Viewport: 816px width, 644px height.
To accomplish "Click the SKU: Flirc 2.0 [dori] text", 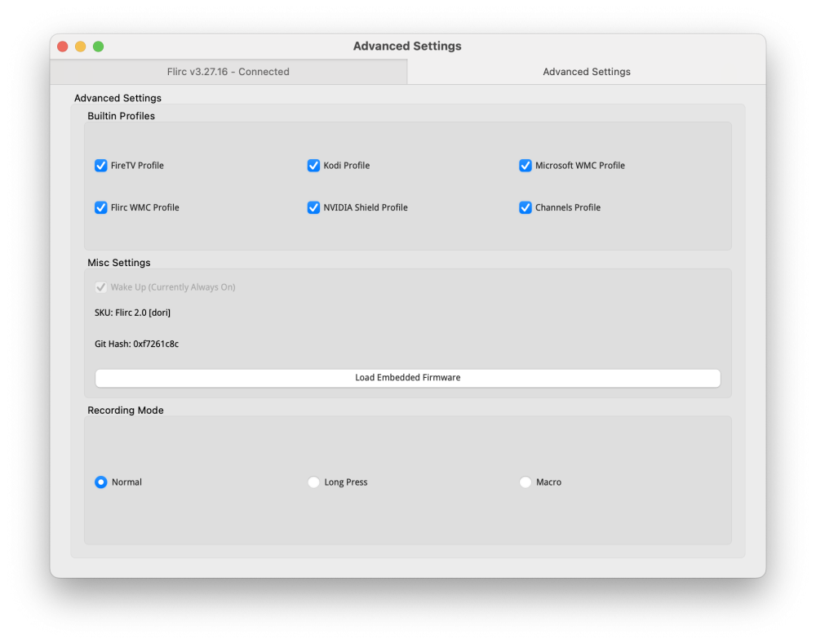I will point(132,313).
